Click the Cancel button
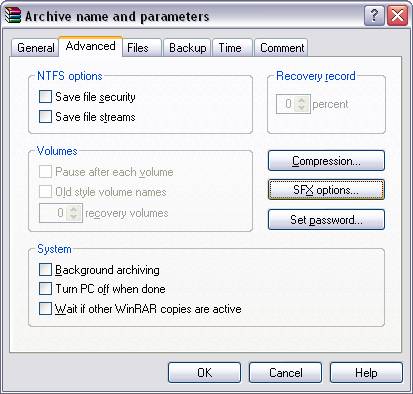The image size is (413, 394). [286, 373]
